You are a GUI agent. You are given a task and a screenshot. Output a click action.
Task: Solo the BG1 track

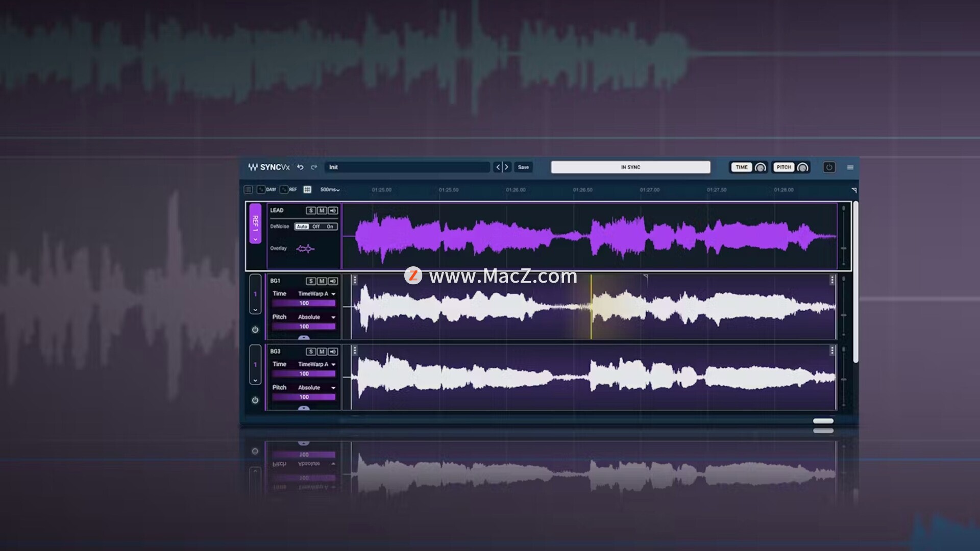[311, 281]
